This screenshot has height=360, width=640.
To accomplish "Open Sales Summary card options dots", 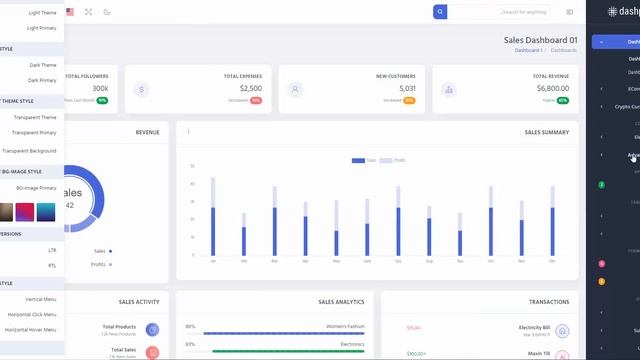I will click(x=188, y=132).
